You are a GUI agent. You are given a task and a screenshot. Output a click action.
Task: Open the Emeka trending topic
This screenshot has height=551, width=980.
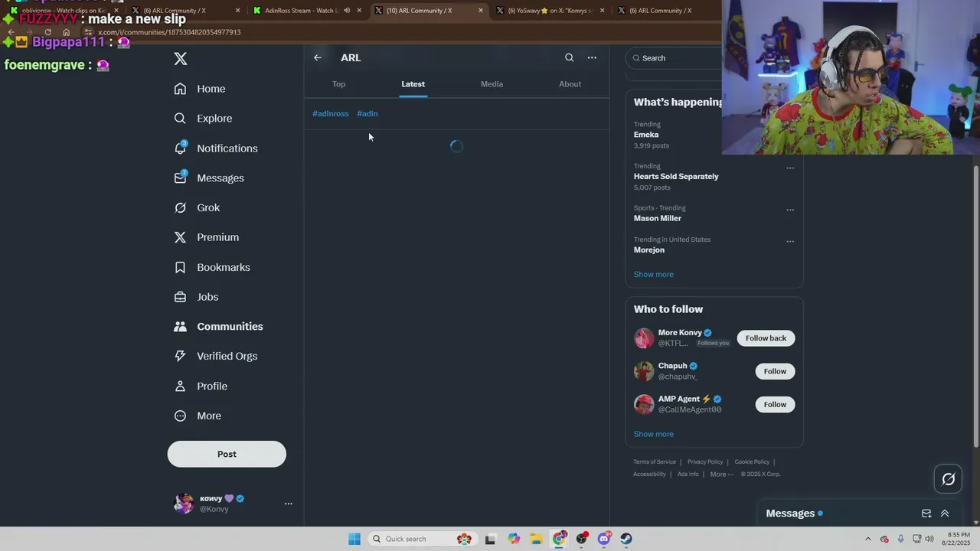[x=646, y=135]
